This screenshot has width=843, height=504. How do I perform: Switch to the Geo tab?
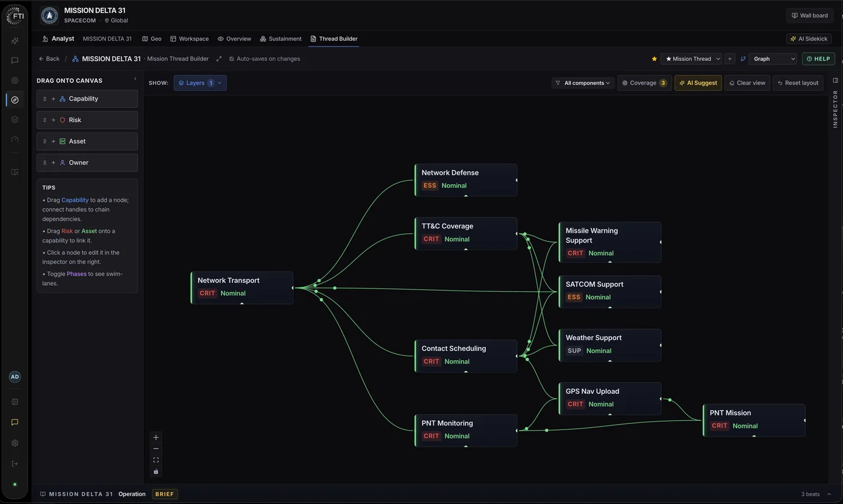(152, 39)
